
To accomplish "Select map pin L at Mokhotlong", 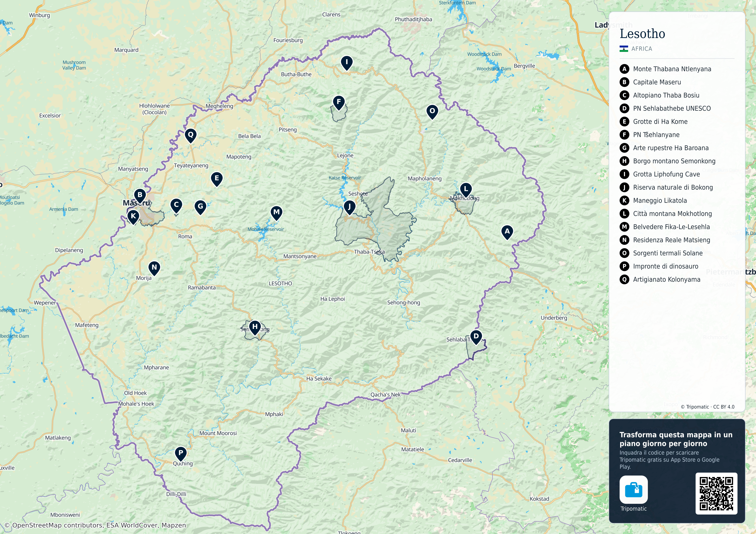I will (x=466, y=190).
